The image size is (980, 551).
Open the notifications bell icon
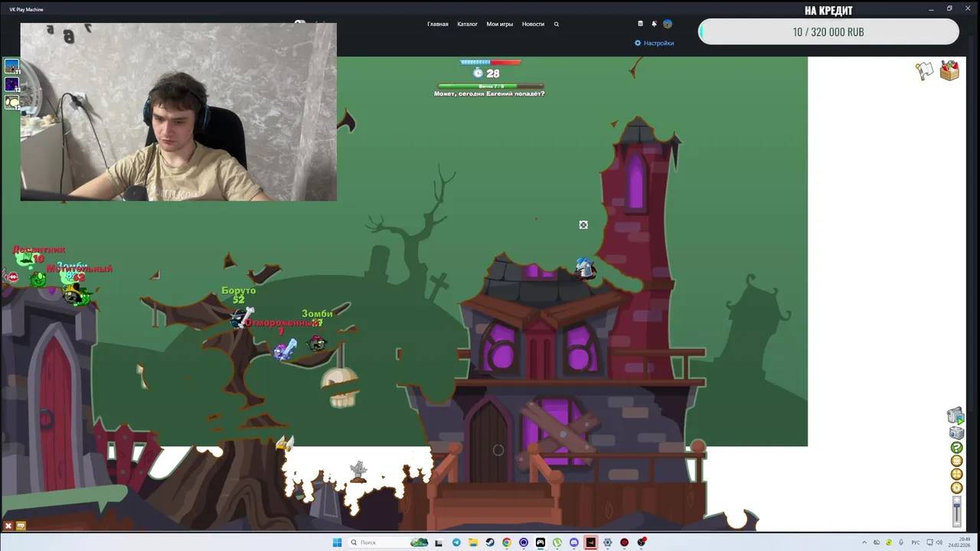point(654,24)
